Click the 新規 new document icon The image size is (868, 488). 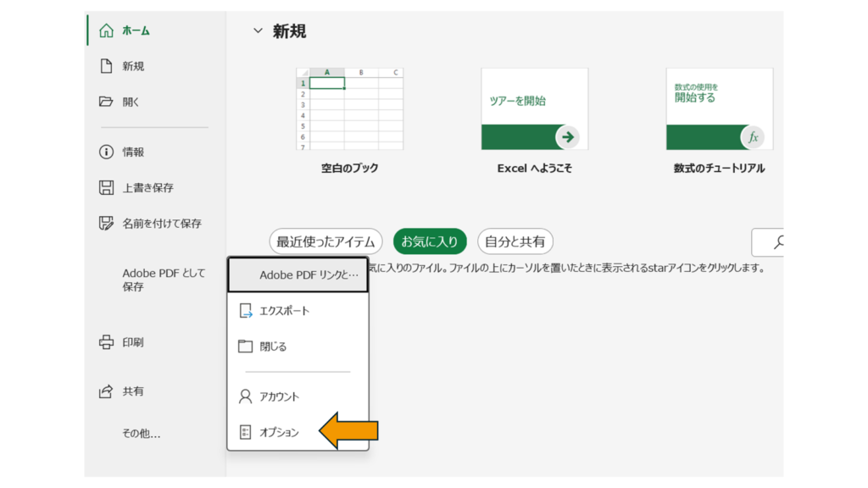106,66
